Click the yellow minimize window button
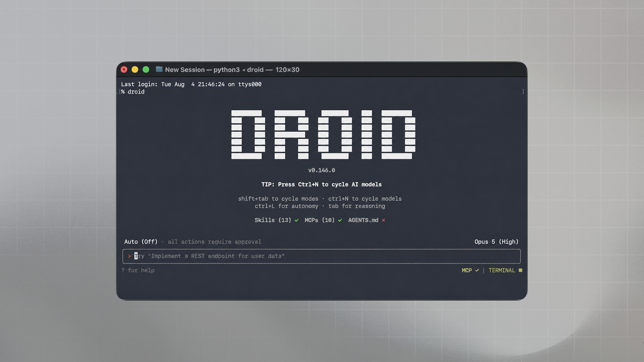 coord(135,70)
